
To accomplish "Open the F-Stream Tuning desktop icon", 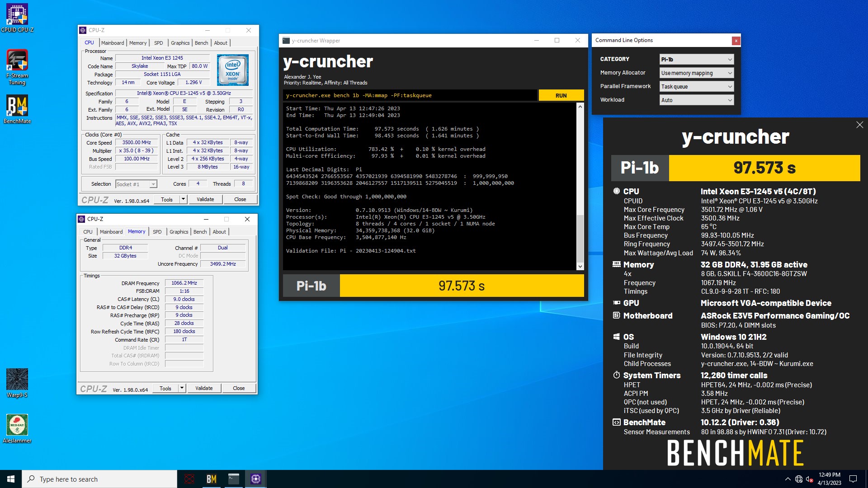I will point(17,67).
